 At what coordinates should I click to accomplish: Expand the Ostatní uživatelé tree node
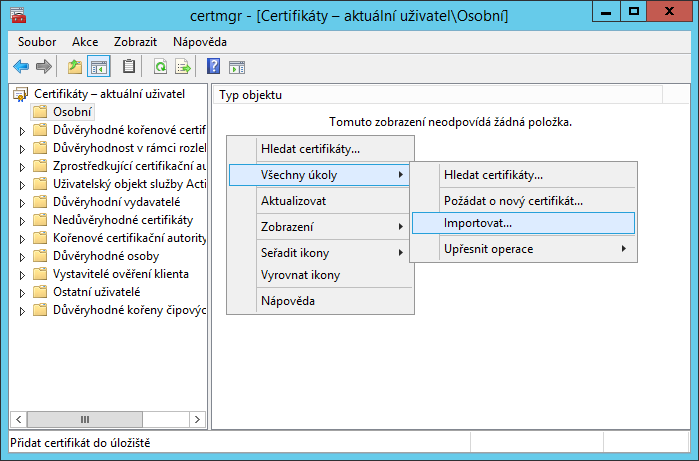pos(22,292)
